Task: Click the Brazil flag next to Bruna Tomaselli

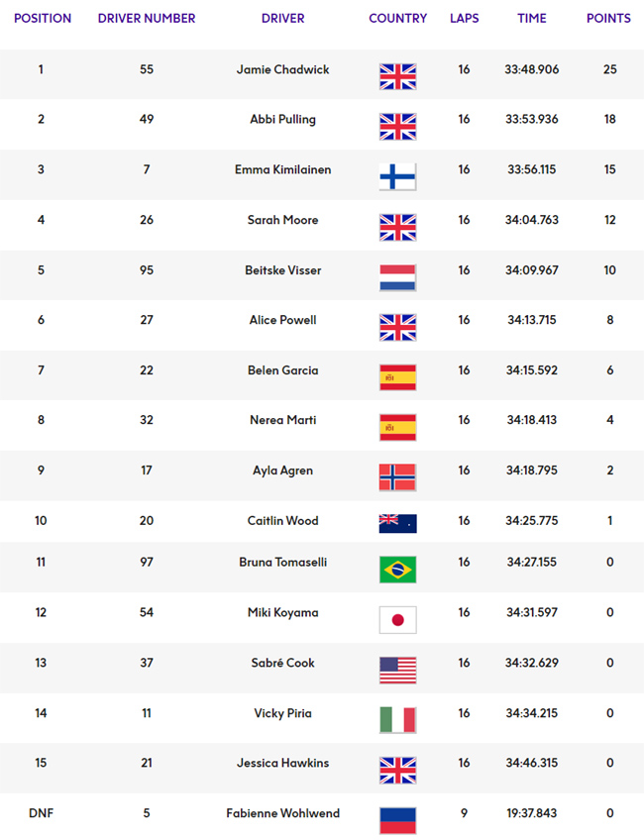Action: tap(397, 570)
